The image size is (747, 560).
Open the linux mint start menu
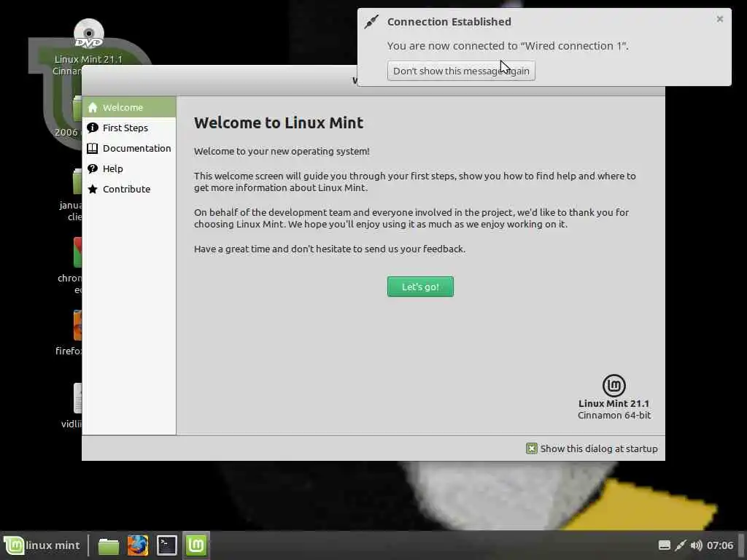[x=42, y=545]
